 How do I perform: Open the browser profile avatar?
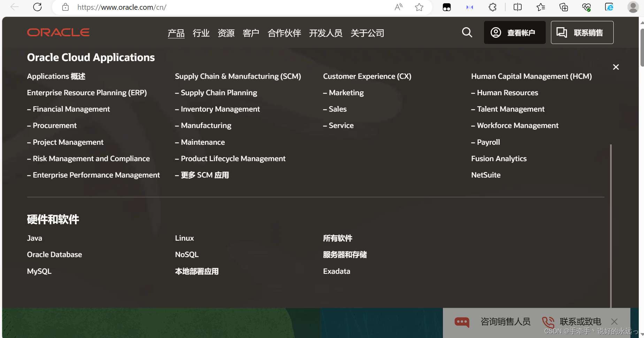coord(633,7)
